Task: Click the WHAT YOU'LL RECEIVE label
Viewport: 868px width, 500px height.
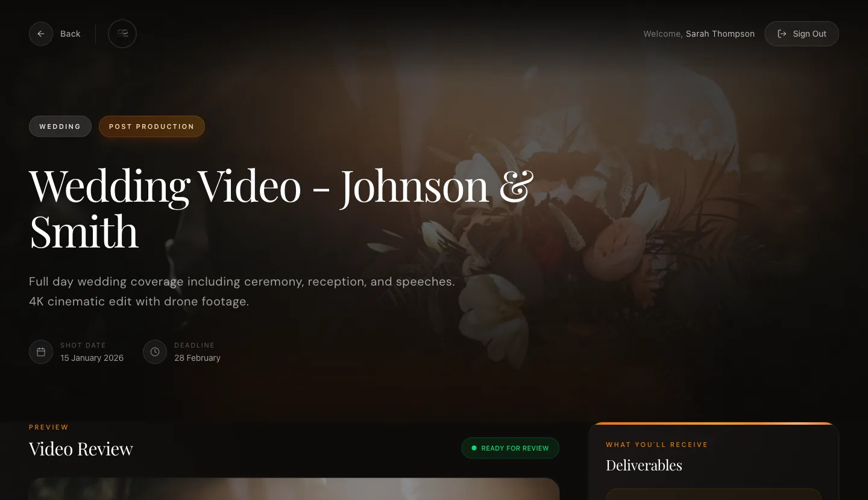Action: [x=657, y=445]
